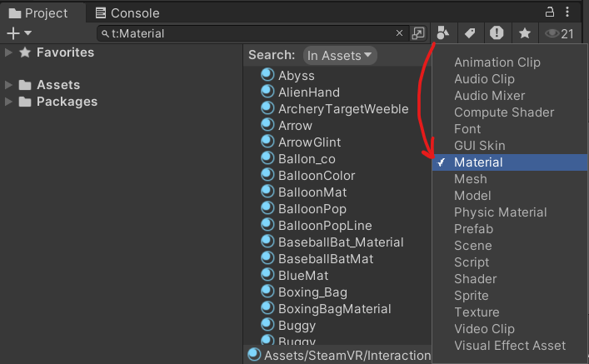Select the Shader filter menu entry
The width and height of the screenshot is (589, 364).
pyautogui.click(x=475, y=279)
